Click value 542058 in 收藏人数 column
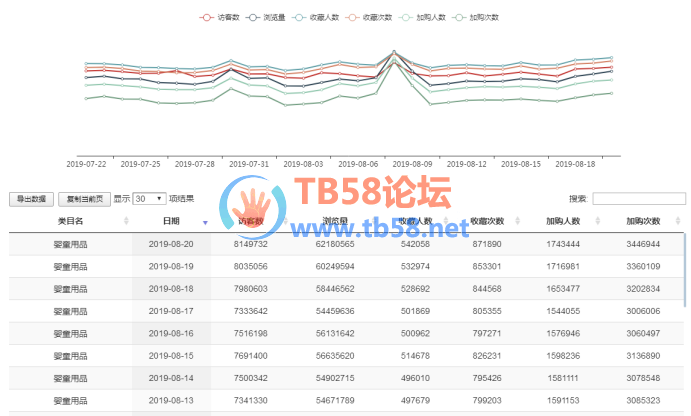The height and width of the screenshot is (416, 691). point(415,244)
